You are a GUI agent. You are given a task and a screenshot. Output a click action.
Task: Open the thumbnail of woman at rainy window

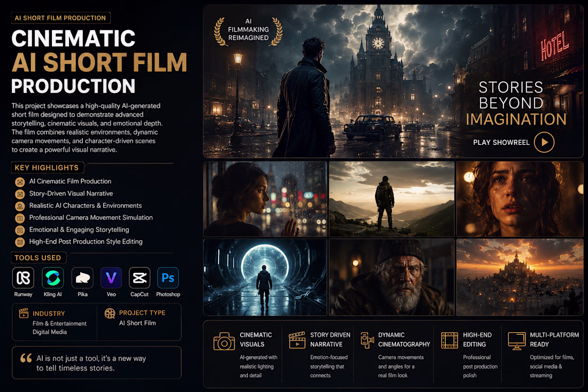pyautogui.click(x=265, y=199)
